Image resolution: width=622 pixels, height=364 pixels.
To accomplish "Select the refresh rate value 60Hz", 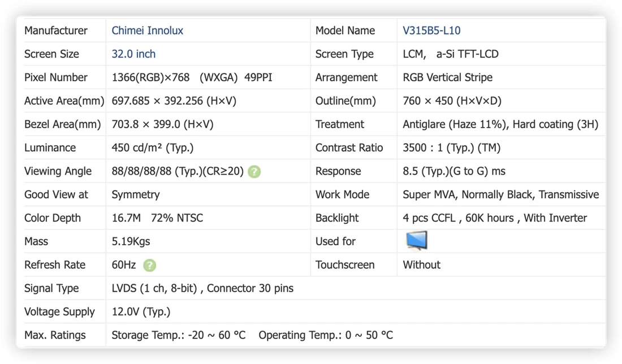I will pos(124,265).
